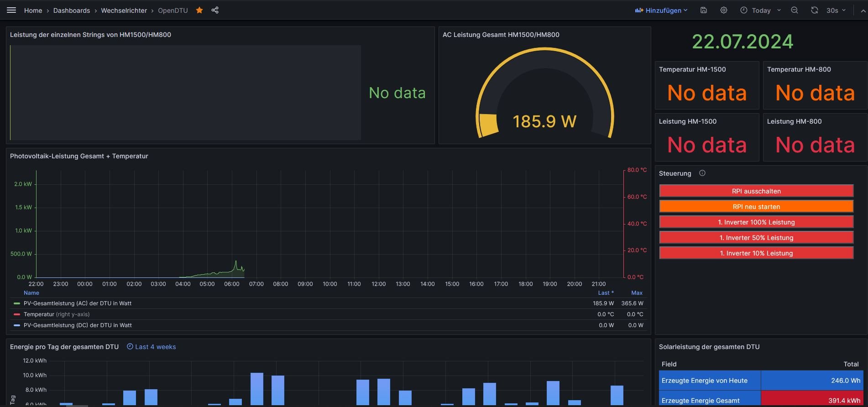Navigate to Wechselrichter breadcrumb folder
This screenshot has height=407, width=868.
coord(124,10)
